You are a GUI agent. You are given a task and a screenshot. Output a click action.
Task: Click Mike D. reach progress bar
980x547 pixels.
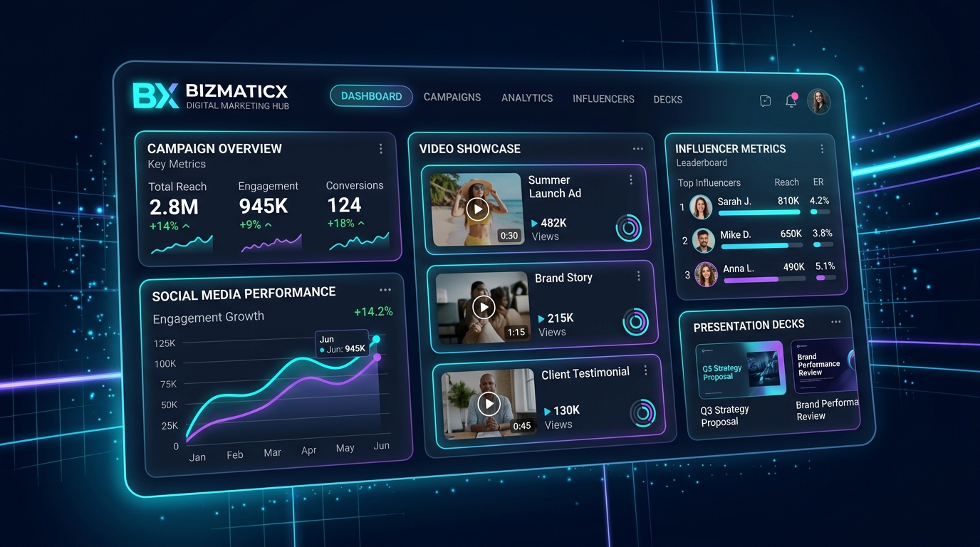point(763,246)
